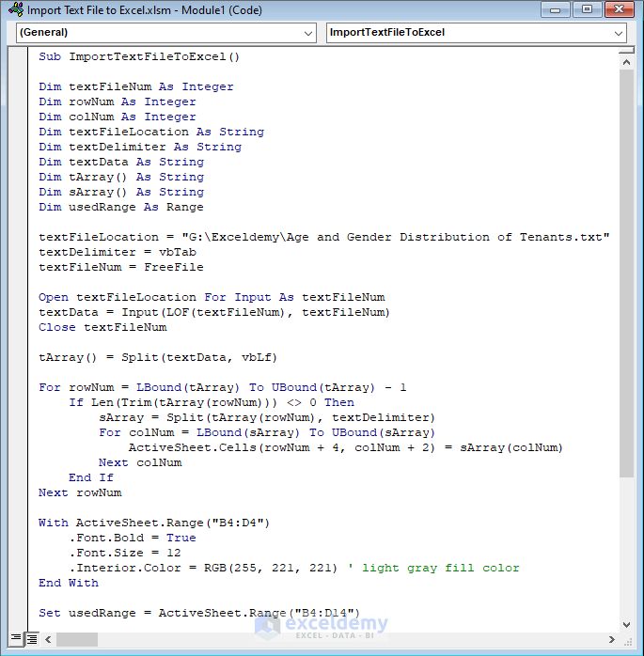Click "Dim colNum As Integer" line
The width and height of the screenshot is (644, 656).
point(118,117)
